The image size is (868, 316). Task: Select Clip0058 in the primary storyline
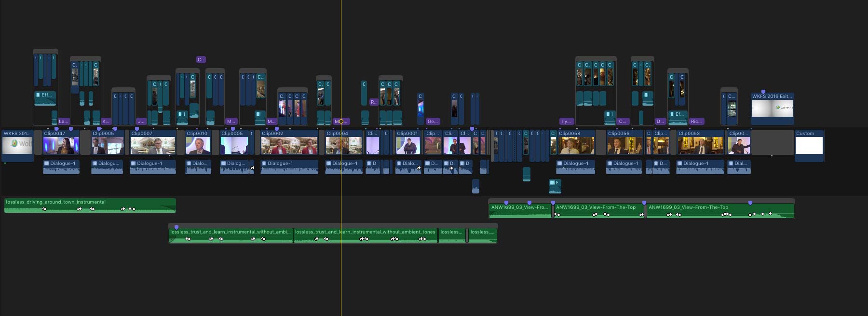[576, 142]
